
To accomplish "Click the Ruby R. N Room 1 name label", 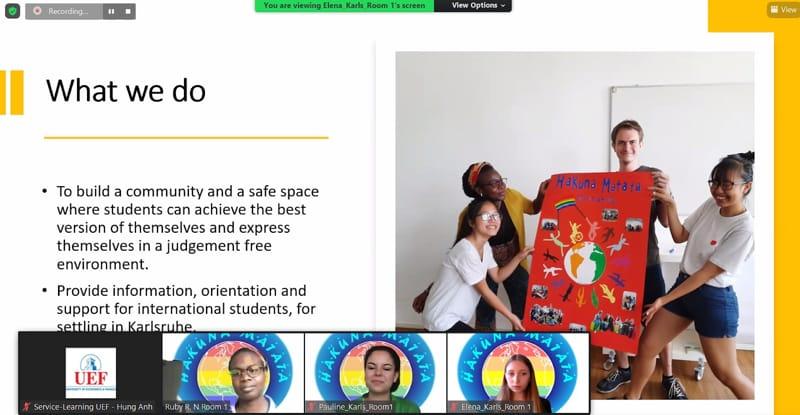I will coord(196,407).
